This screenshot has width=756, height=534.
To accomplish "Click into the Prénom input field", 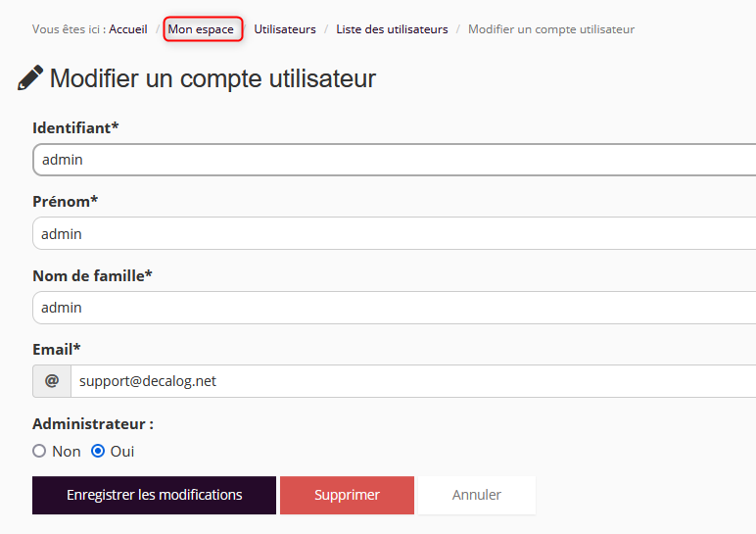I will 392,234.
